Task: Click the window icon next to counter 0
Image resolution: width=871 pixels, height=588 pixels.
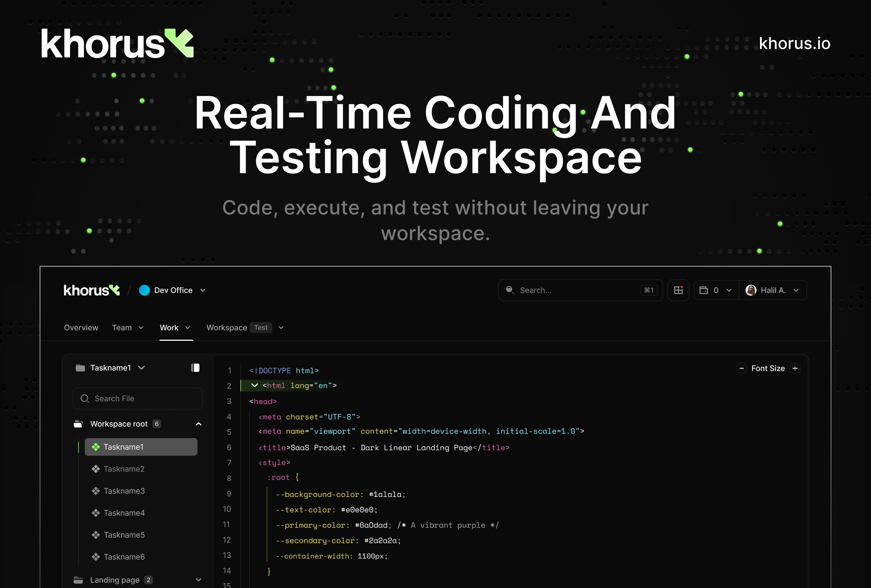Action: [704, 290]
